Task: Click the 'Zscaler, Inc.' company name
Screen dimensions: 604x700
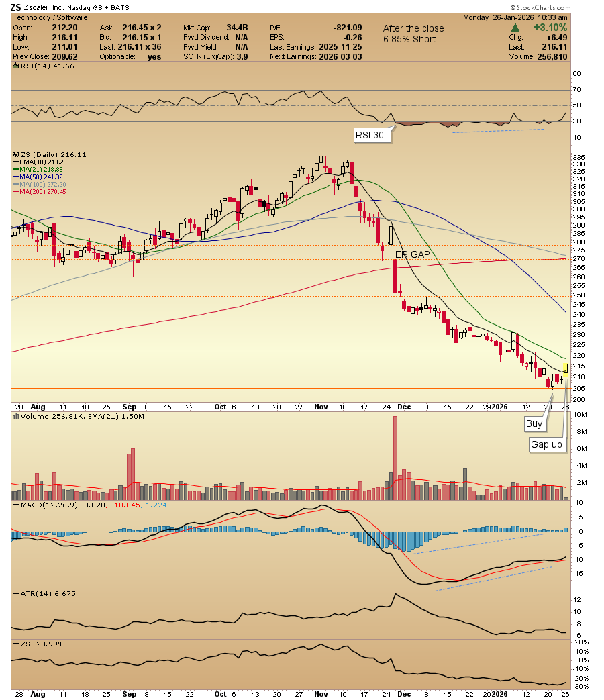Action: click(44, 8)
